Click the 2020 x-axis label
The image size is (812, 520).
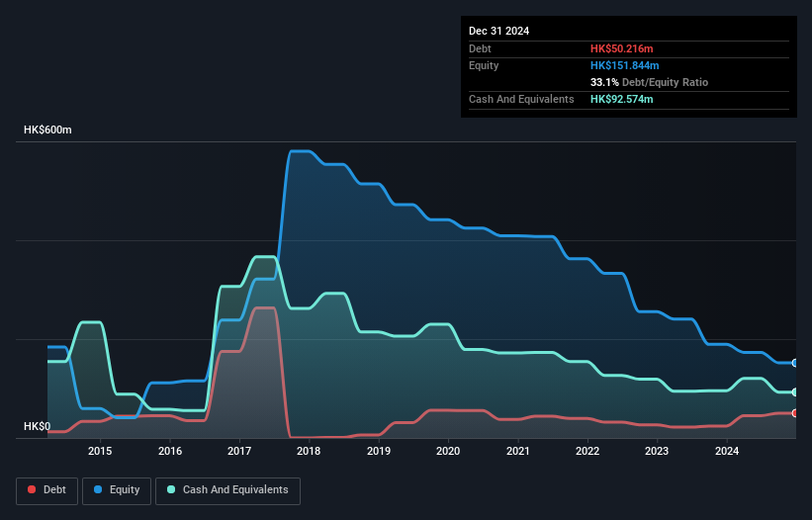click(448, 451)
